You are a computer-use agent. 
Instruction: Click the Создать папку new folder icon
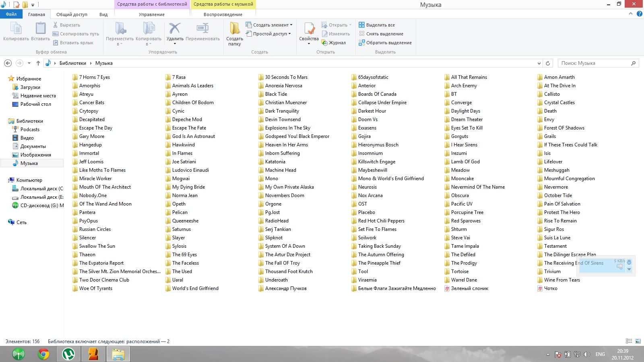tap(234, 29)
